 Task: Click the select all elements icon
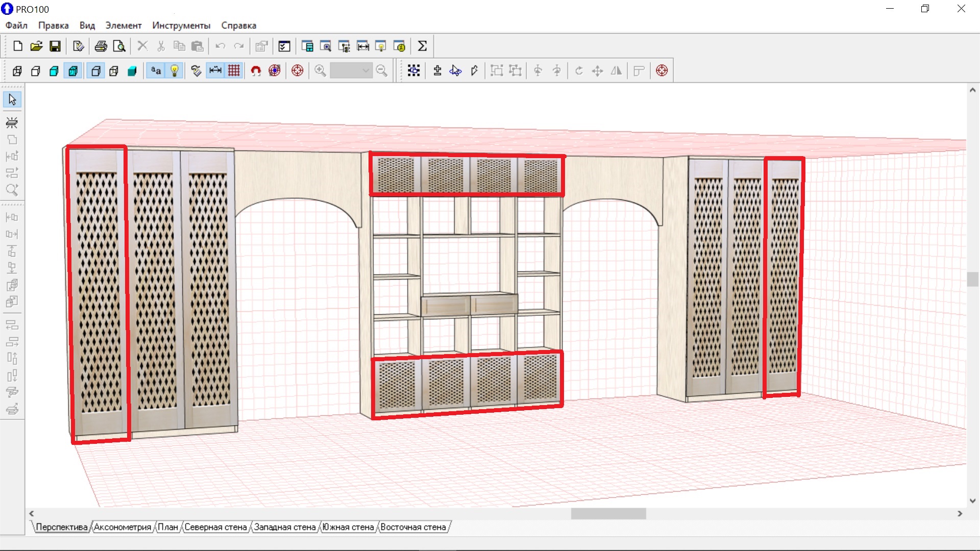tap(413, 71)
